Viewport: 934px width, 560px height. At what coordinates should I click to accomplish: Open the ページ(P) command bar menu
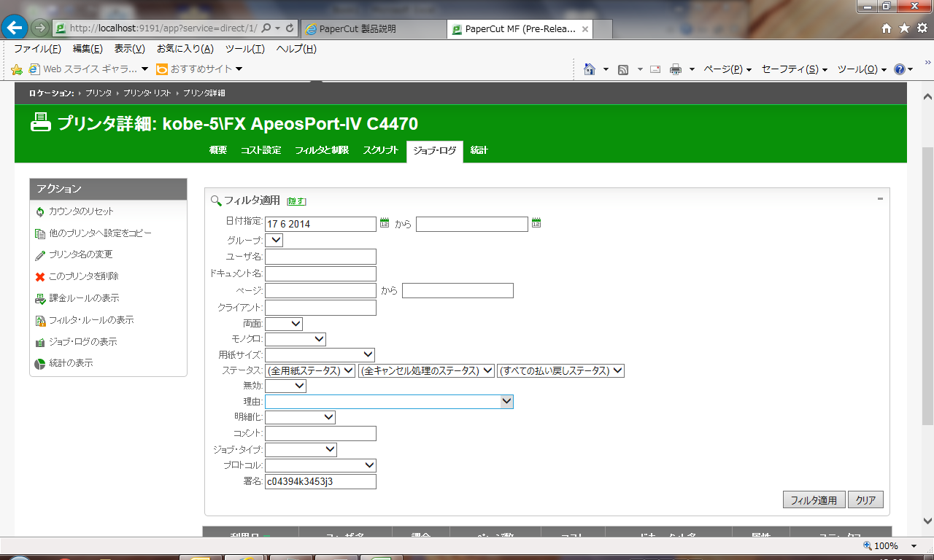pyautogui.click(x=727, y=69)
